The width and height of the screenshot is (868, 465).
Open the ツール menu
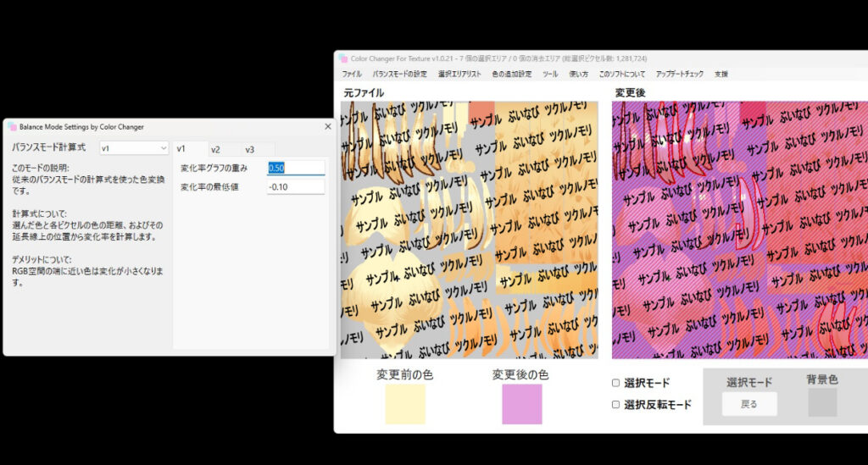(550, 75)
